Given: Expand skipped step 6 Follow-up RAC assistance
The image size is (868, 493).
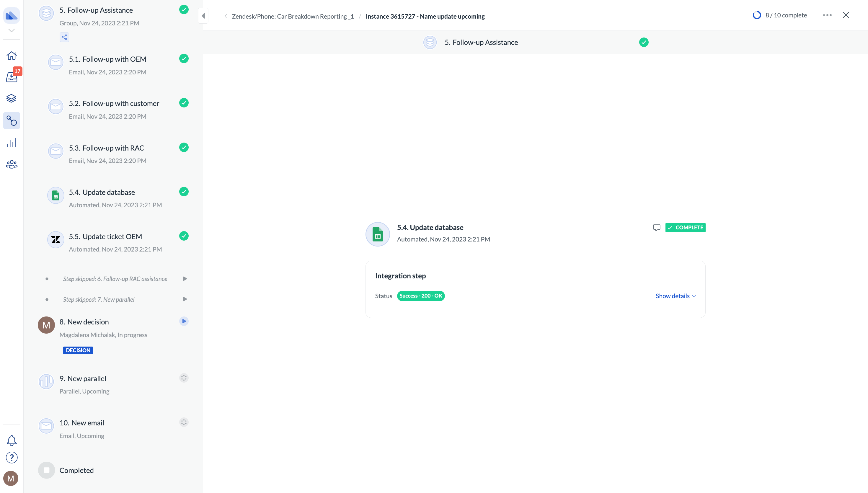Looking at the screenshot, I should pyautogui.click(x=185, y=279).
